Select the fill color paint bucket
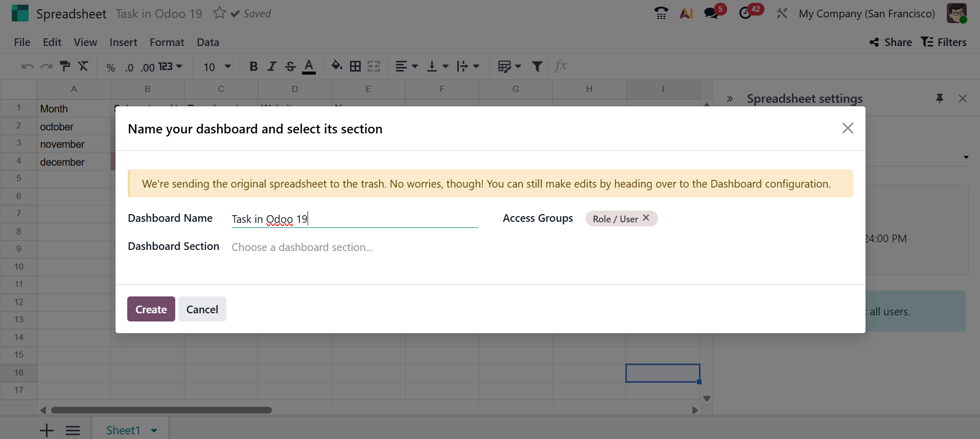Viewport: 980px width, 439px height. pos(336,66)
